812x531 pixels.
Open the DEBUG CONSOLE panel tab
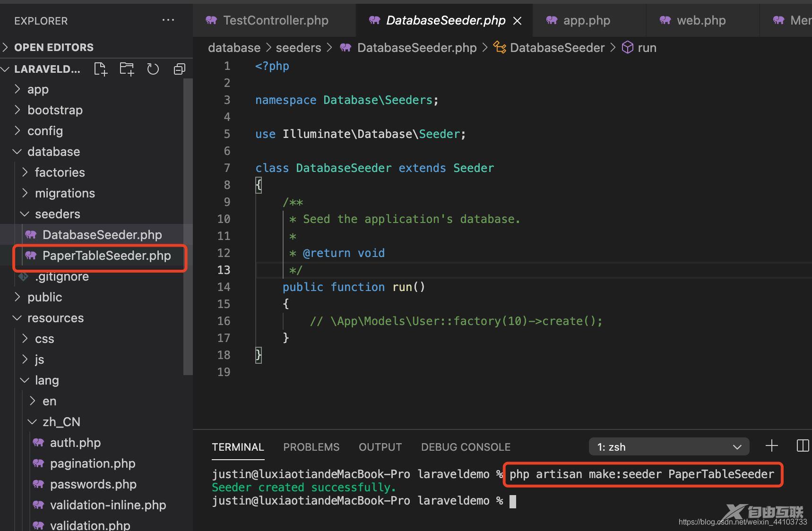(466, 447)
